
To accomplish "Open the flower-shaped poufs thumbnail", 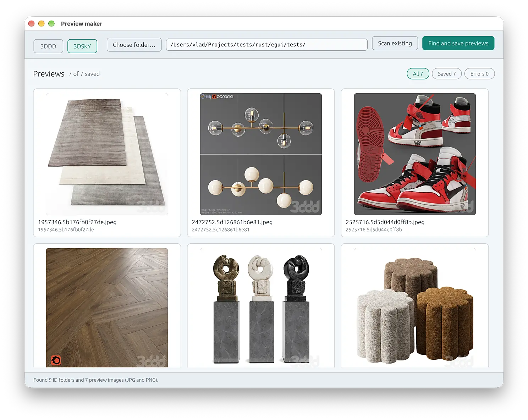I will coord(415,308).
